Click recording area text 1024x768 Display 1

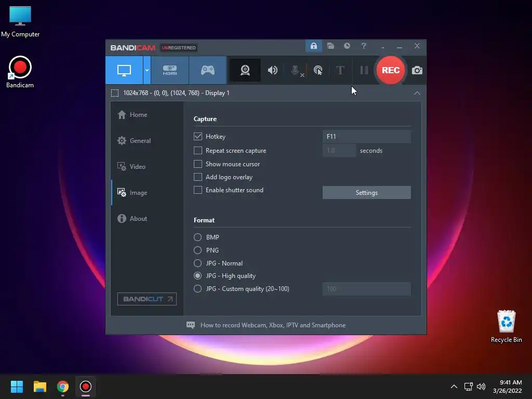(176, 93)
